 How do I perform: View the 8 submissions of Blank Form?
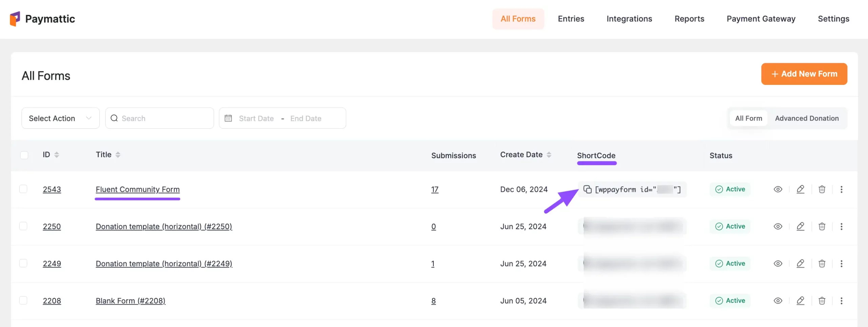coord(433,301)
